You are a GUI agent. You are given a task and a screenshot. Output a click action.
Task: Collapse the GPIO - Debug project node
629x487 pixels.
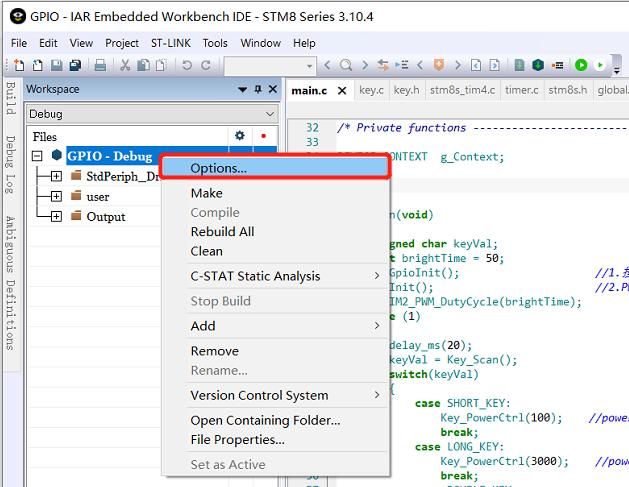point(37,156)
